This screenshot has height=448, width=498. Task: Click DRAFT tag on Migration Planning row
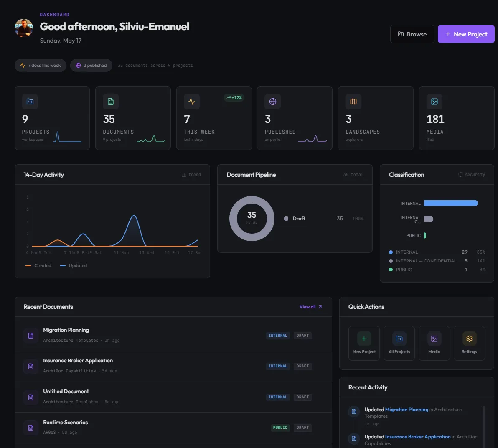coord(302,336)
